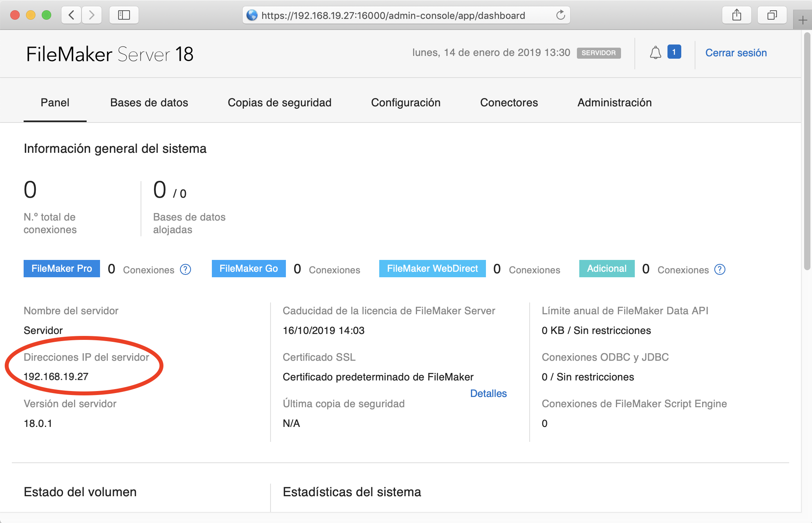Open the Safari share button
812x523 pixels.
(736, 15)
